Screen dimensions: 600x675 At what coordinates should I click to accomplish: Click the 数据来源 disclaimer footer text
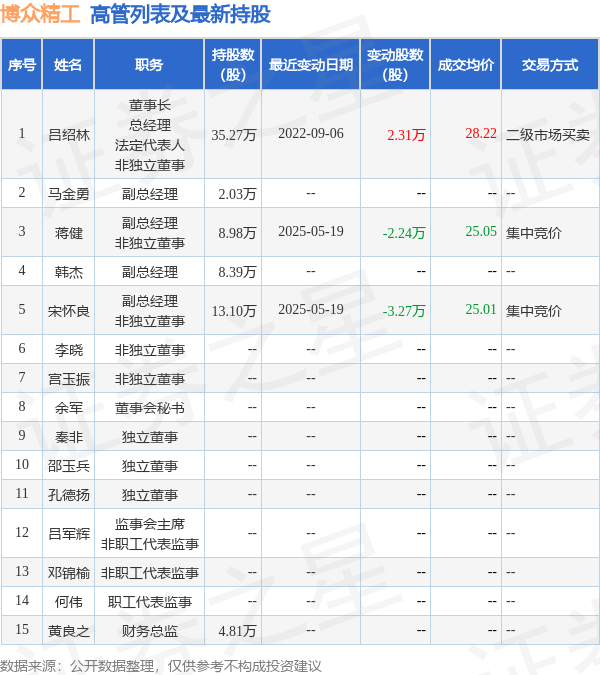(161, 666)
